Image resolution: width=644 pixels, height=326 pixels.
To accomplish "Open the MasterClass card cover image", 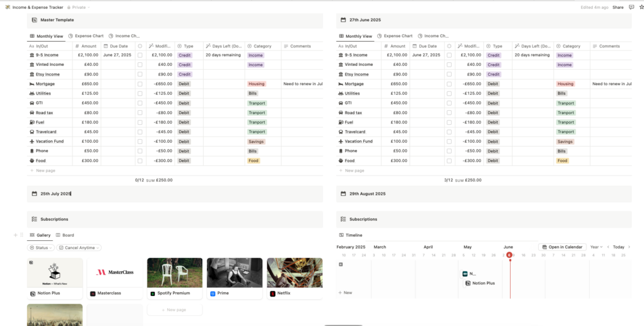I will (115, 273).
